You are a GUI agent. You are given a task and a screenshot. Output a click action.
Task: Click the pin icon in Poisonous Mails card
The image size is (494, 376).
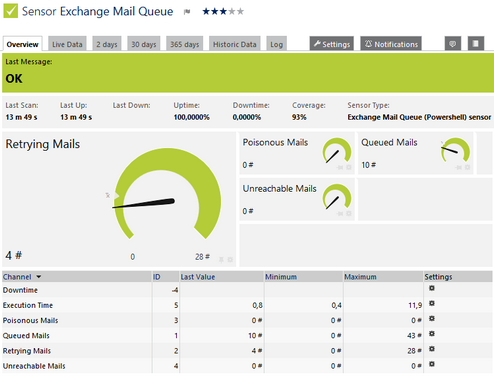340,167
